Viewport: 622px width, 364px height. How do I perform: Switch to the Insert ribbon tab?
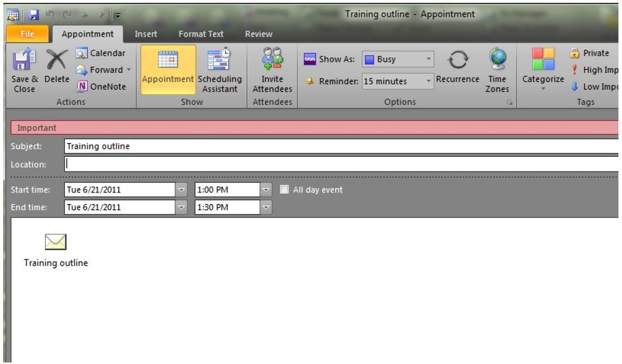pyautogui.click(x=145, y=34)
